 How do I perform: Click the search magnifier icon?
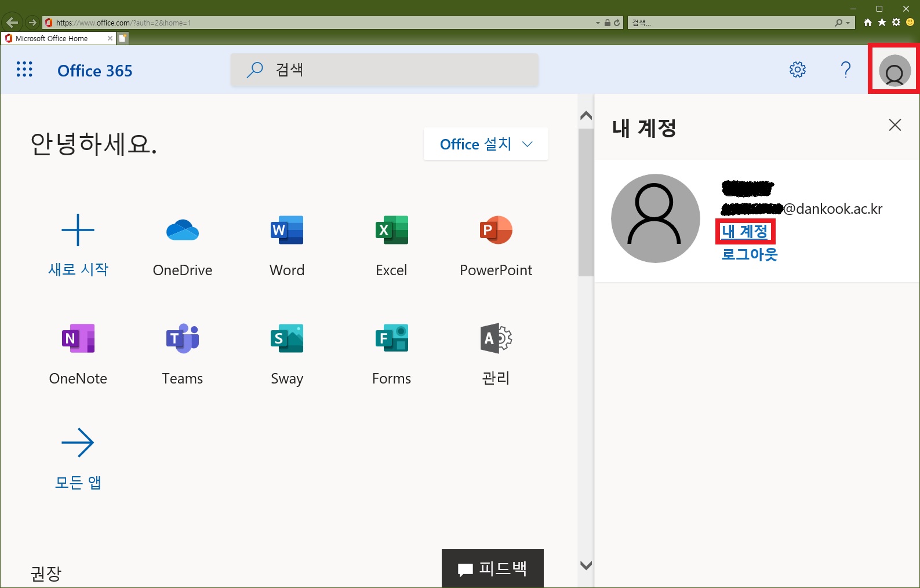pos(254,70)
